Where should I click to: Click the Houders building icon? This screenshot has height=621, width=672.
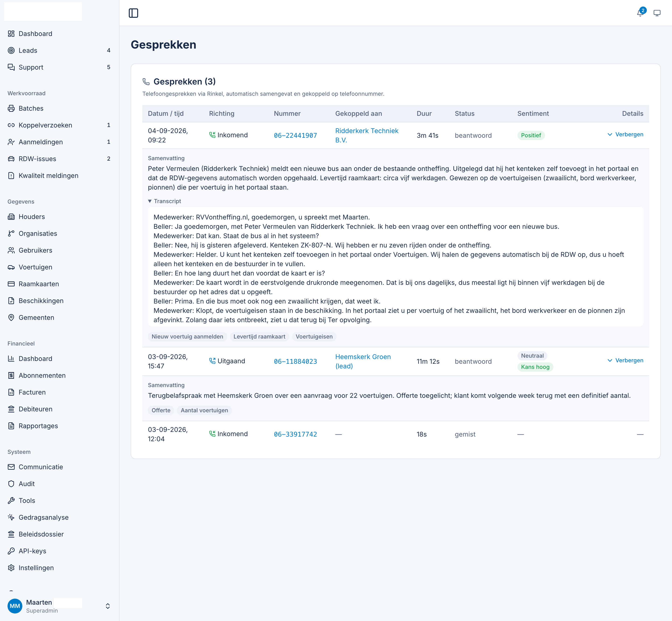[11, 217]
